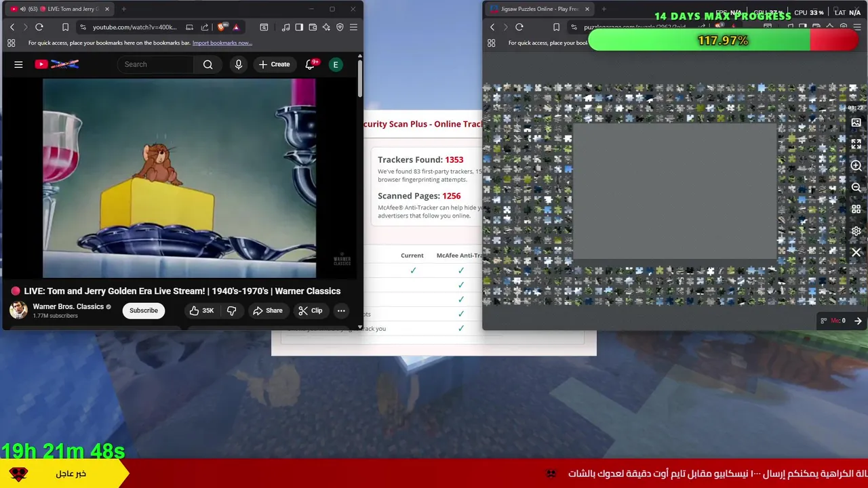Viewport: 868px width, 488px height.
Task: Bookmark the puzzlegarage page
Action: click(556, 27)
